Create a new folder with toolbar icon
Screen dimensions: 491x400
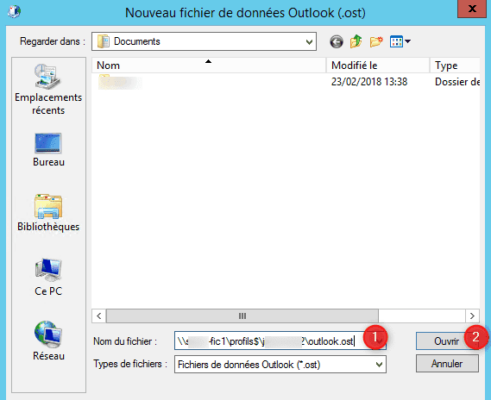pos(376,42)
